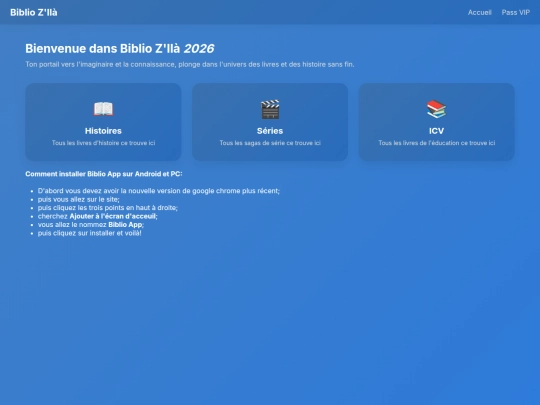
Task: Open the Séries card title
Action: 270,131
